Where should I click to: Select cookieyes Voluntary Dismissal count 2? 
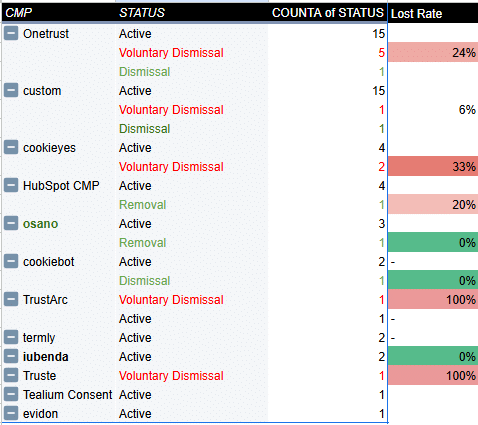[x=328, y=167]
